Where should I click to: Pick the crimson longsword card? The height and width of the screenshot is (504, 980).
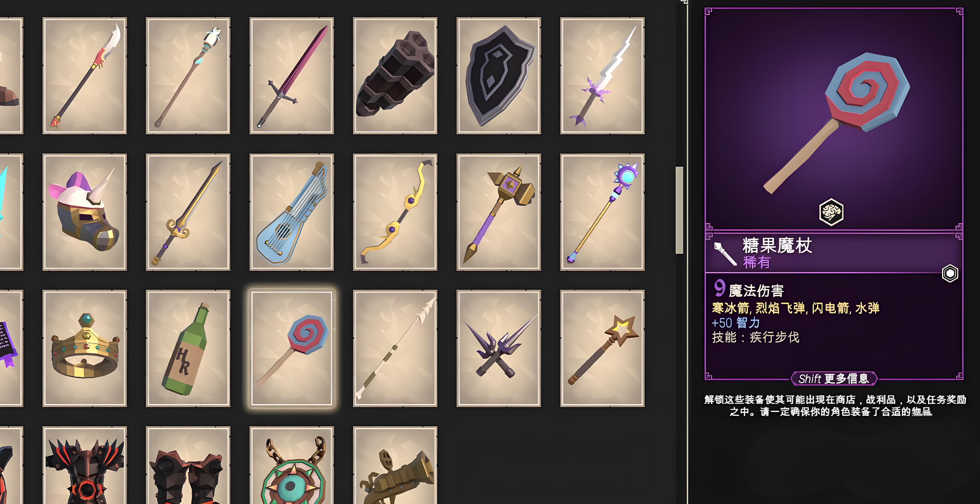pyautogui.click(x=291, y=76)
